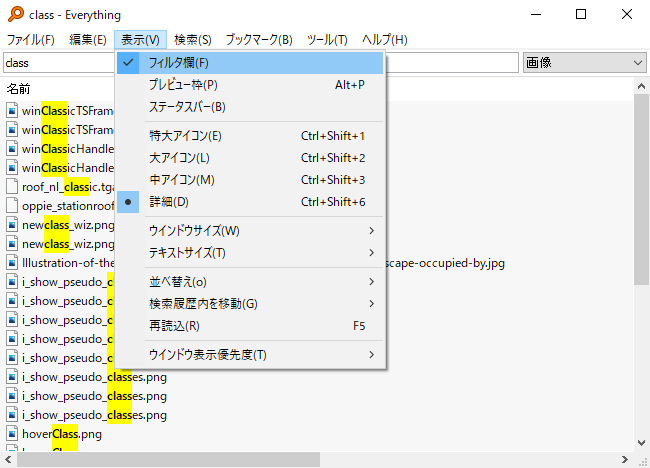Expand ウインドウ表示優先度(T) submenu
This screenshot has width=650, height=468.
[x=250, y=355]
